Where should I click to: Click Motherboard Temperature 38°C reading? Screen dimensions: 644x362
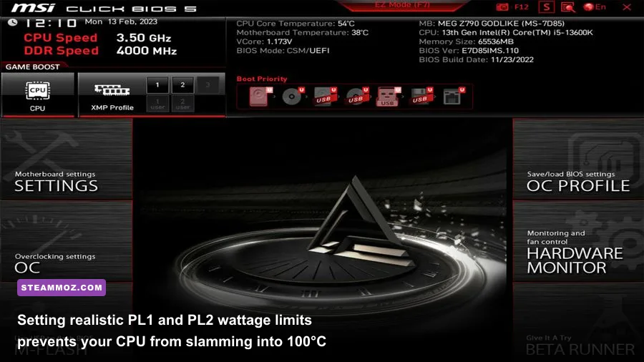[x=302, y=32]
